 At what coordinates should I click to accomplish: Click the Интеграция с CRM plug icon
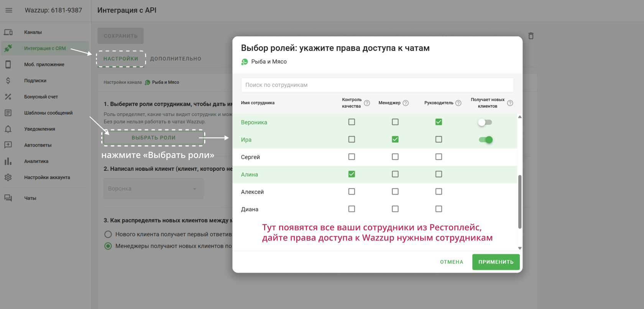click(8, 48)
